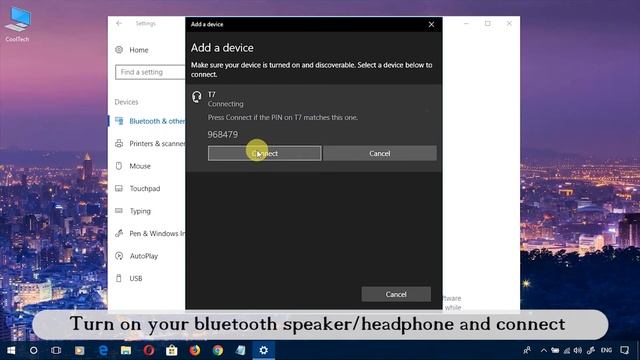
Task: Open Mouse settings
Action: (x=140, y=166)
